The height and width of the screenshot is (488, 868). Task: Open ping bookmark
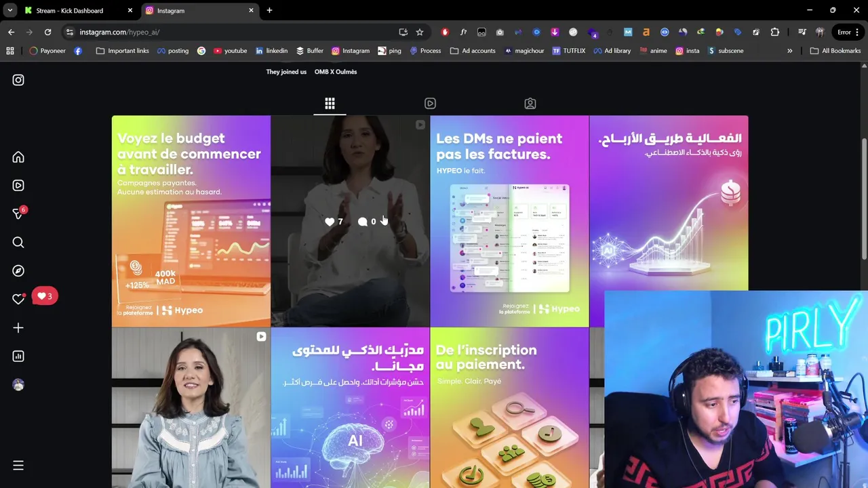click(x=389, y=51)
